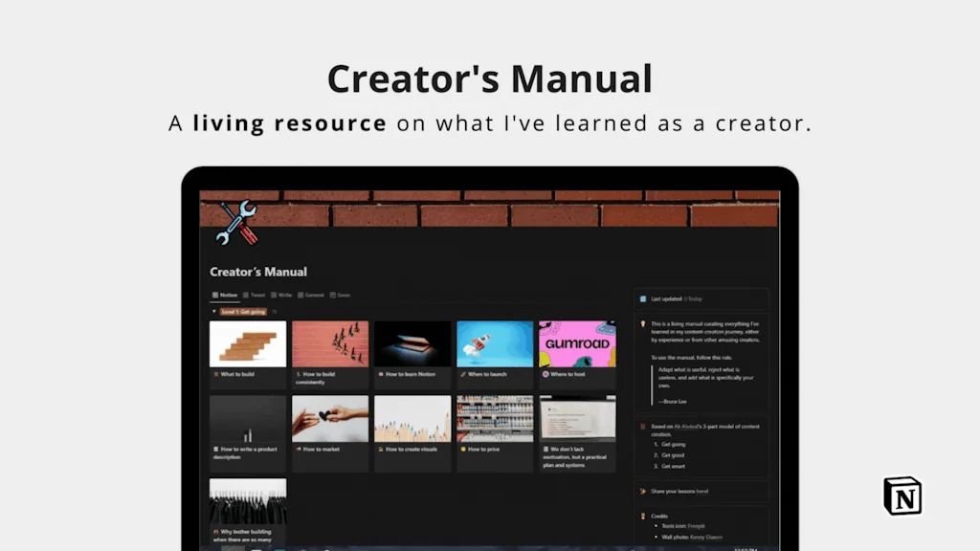
Task: Open the Freepik credit link
Action: click(x=696, y=525)
